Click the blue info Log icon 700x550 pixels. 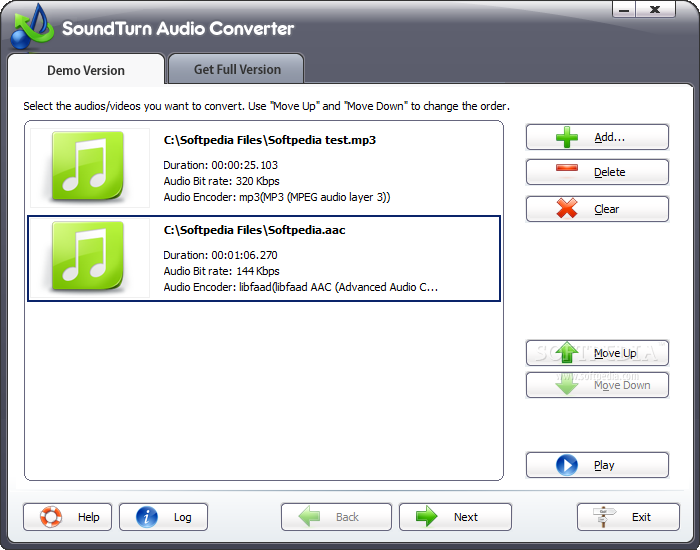(147, 517)
